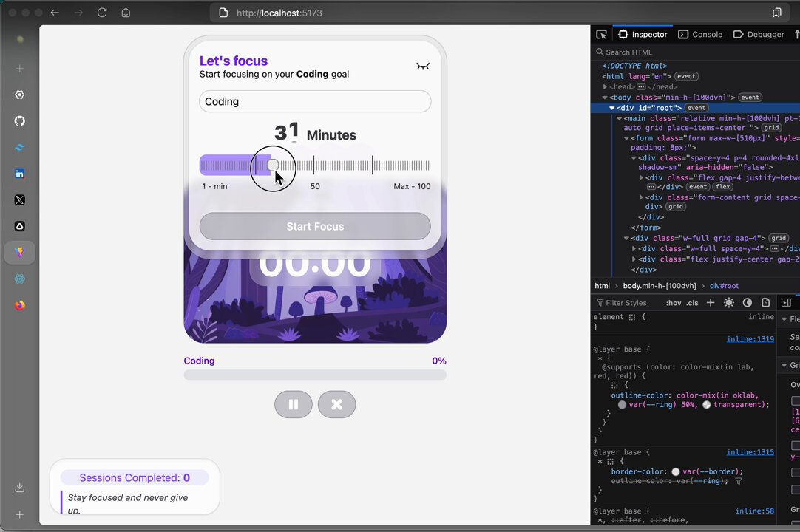Open the GitHub sidebar tab
The width and height of the screenshot is (800, 532).
click(19, 121)
